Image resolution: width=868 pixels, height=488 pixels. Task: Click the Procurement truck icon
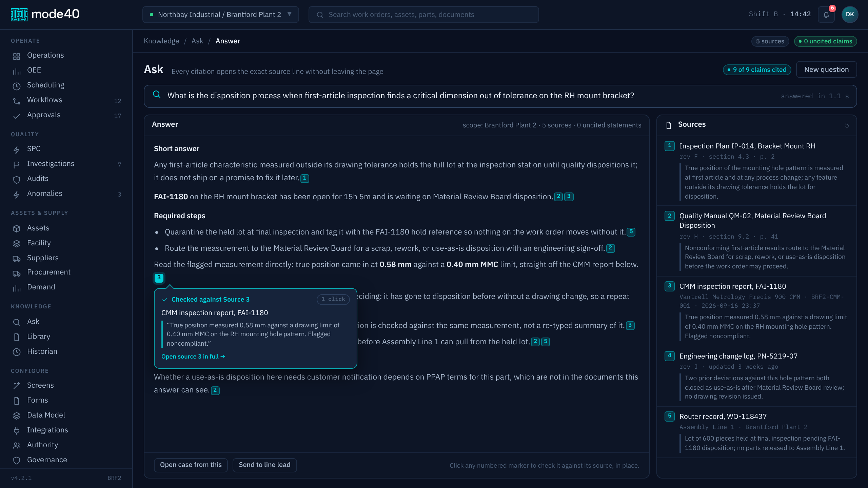click(x=16, y=273)
